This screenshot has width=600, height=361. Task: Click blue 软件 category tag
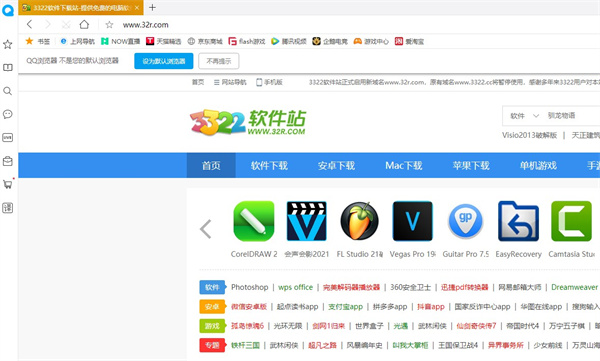(x=212, y=287)
